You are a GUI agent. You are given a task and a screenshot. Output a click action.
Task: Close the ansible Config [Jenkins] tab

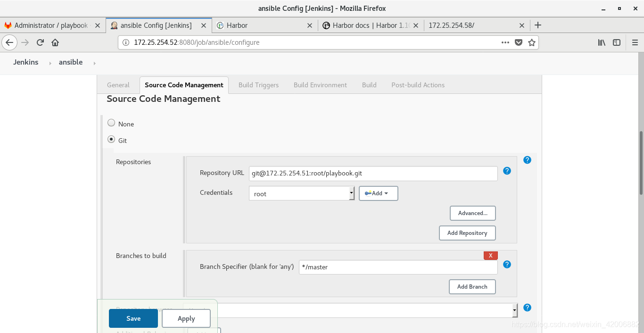click(x=204, y=25)
